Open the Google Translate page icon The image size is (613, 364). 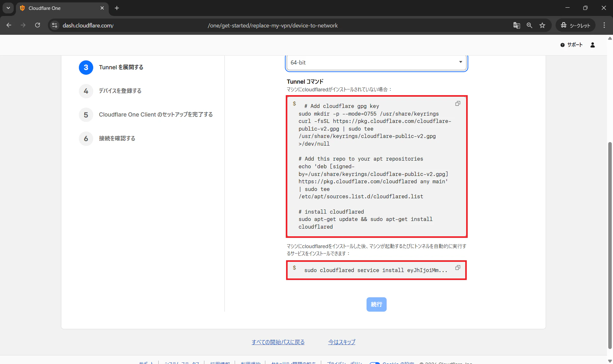coord(517,26)
